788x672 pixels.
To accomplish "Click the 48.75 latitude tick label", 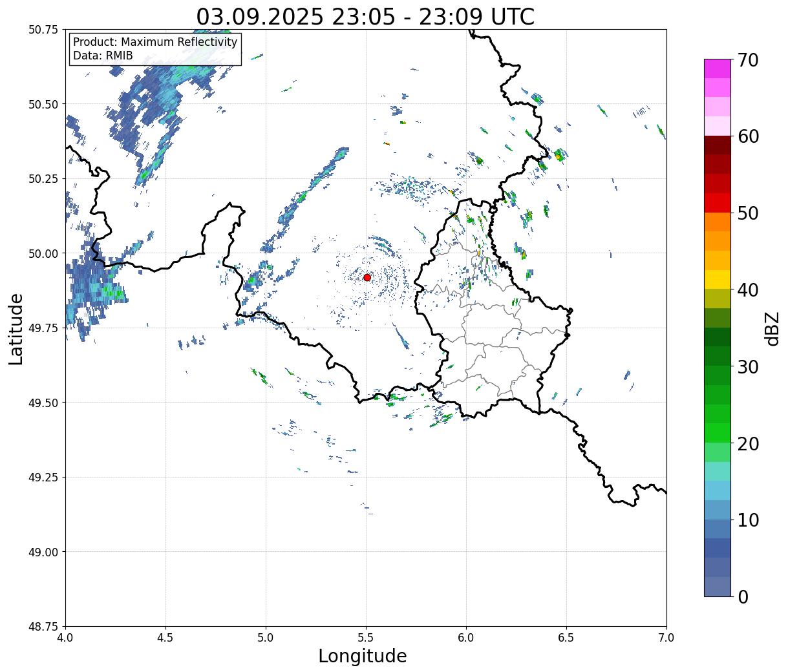I will tap(44, 627).
